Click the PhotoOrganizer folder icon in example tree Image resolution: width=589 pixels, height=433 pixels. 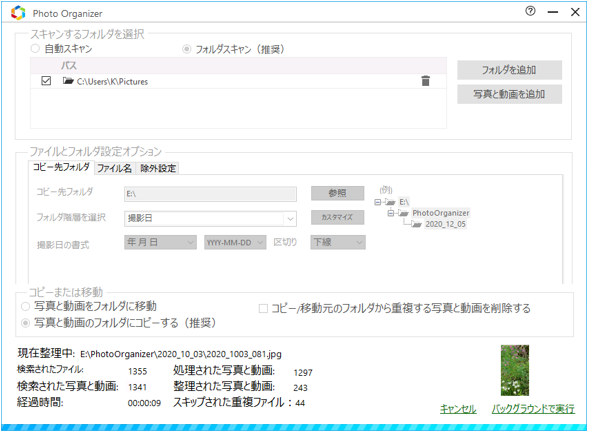[x=403, y=213]
